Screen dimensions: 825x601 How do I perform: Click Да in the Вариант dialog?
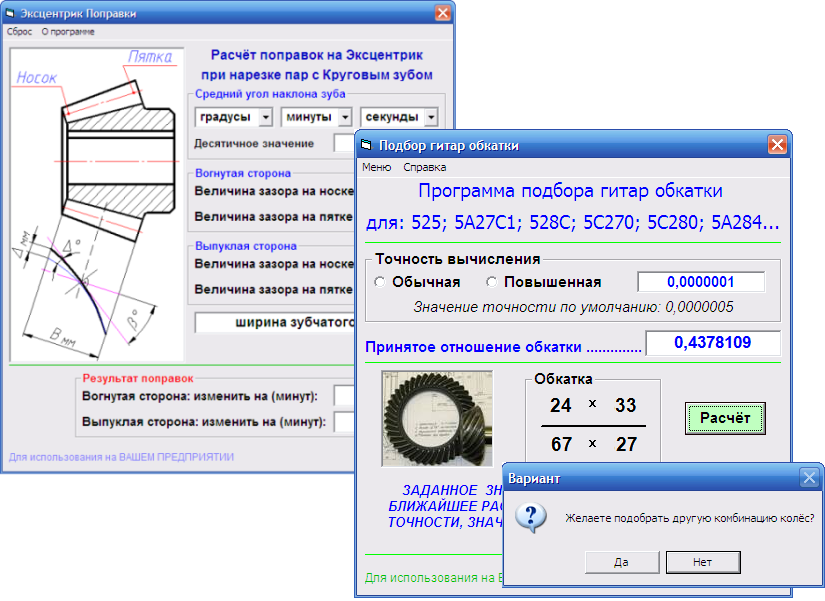[x=621, y=562]
